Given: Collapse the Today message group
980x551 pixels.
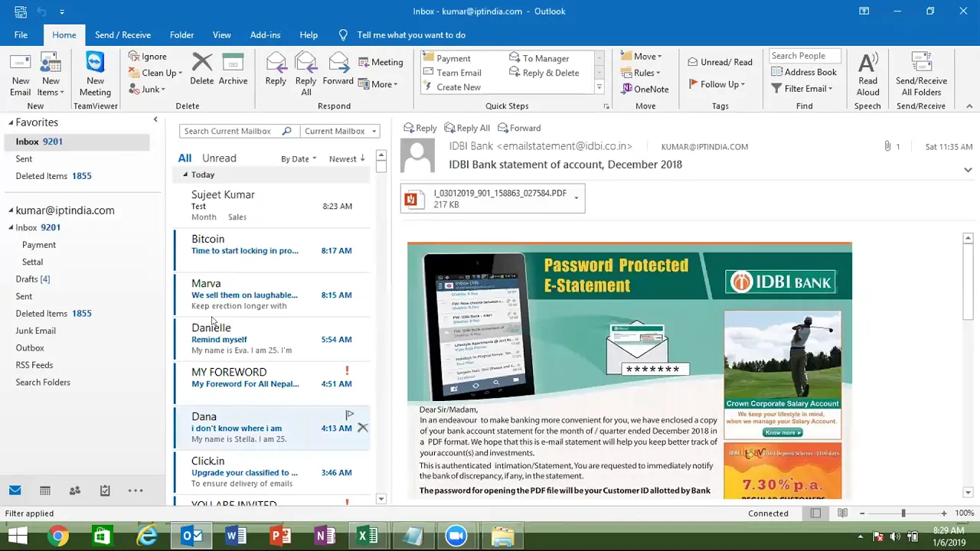Looking at the screenshot, I should point(185,174).
